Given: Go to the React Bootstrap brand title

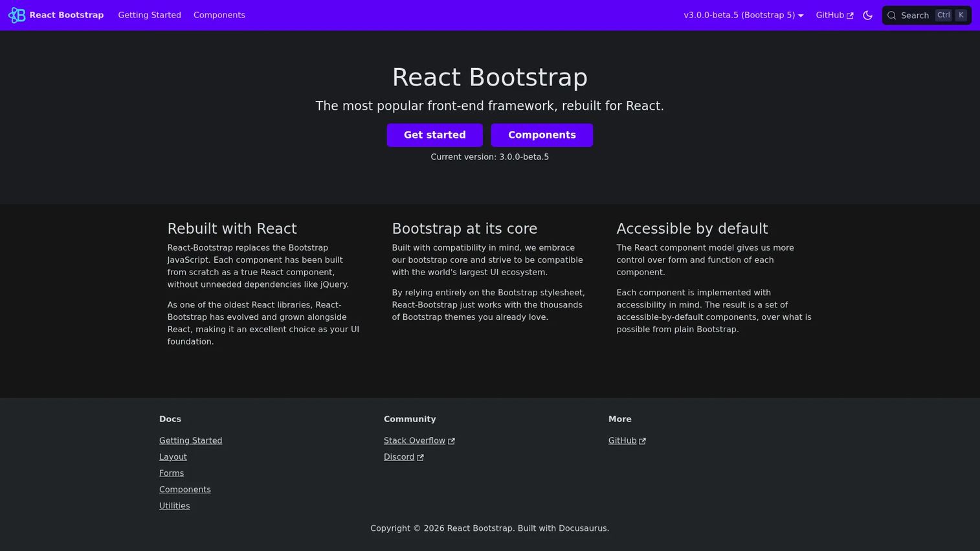Looking at the screenshot, I should coord(67,15).
